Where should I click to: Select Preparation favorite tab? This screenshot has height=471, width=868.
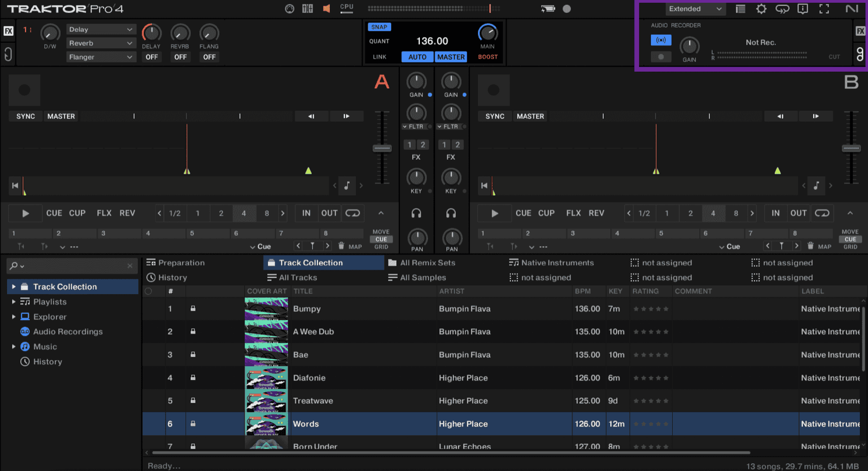tap(175, 263)
